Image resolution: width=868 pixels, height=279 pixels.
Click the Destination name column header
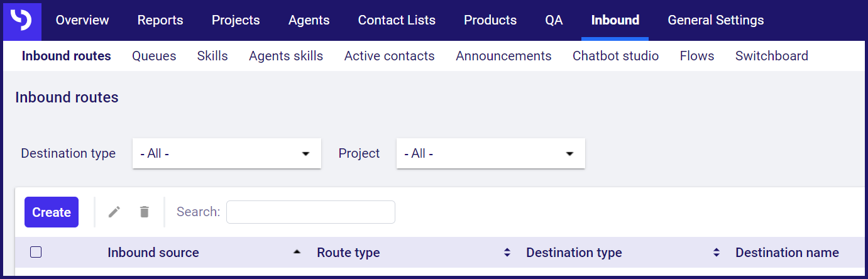tap(787, 253)
